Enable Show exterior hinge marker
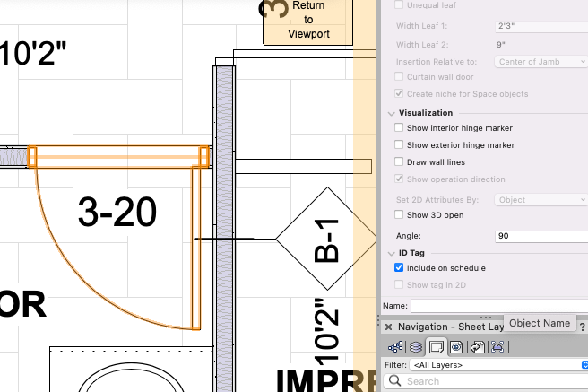 (399, 144)
